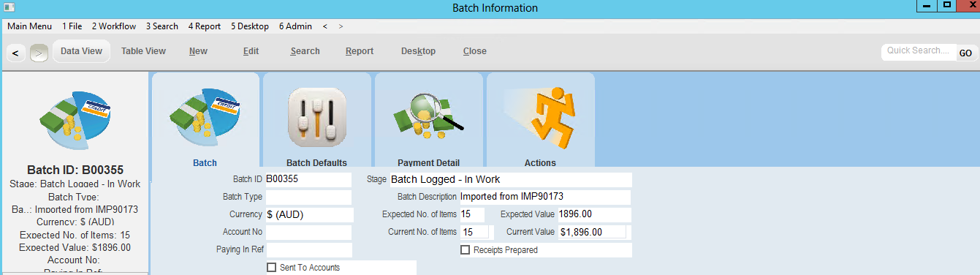
Task: Click the Search toolbar button
Action: [x=305, y=51]
